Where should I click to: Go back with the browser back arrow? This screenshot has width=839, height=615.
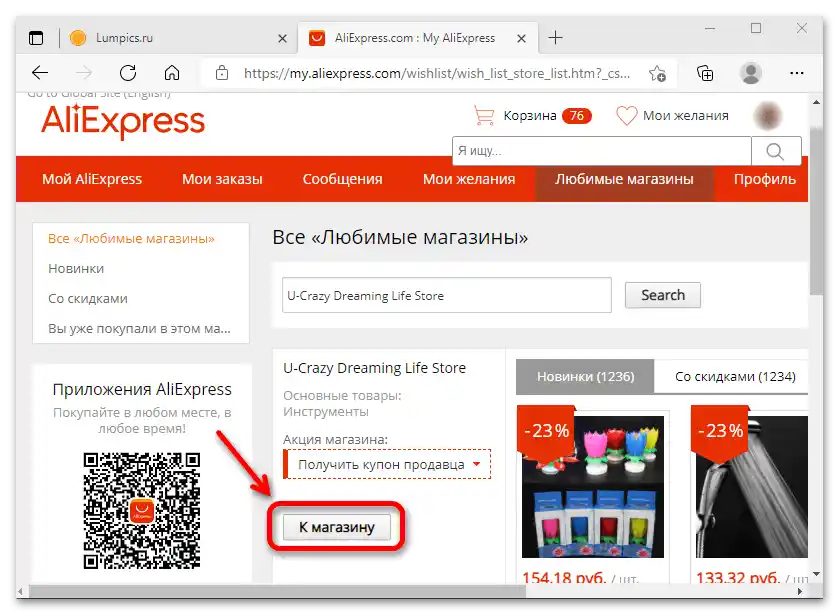(x=40, y=73)
